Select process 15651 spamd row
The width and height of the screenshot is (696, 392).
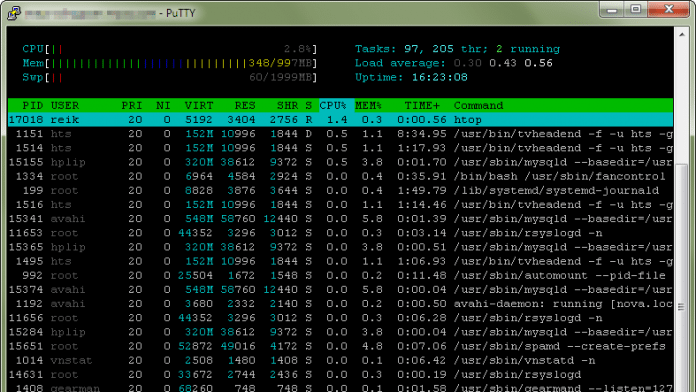340,347
